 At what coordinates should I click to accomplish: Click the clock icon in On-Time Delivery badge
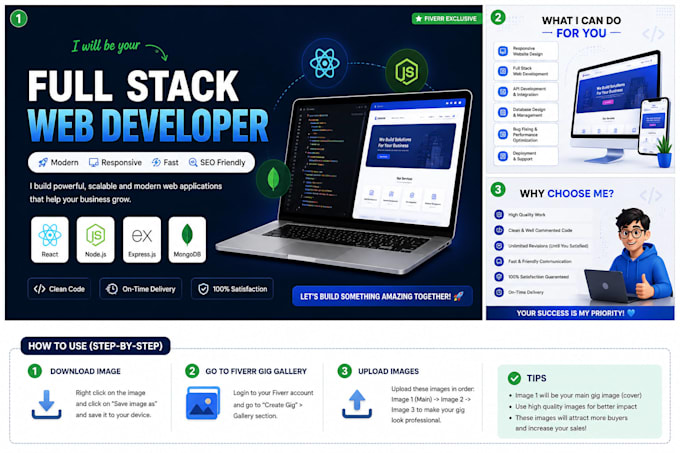pos(112,289)
